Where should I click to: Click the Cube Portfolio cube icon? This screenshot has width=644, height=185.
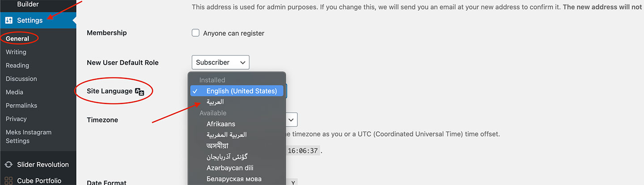pyautogui.click(x=9, y=181)
